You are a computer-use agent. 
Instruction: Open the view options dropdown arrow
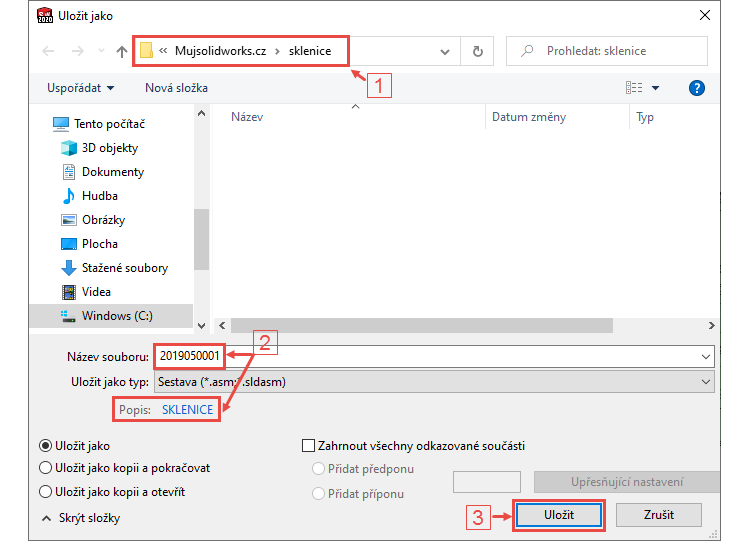[655, 88]
